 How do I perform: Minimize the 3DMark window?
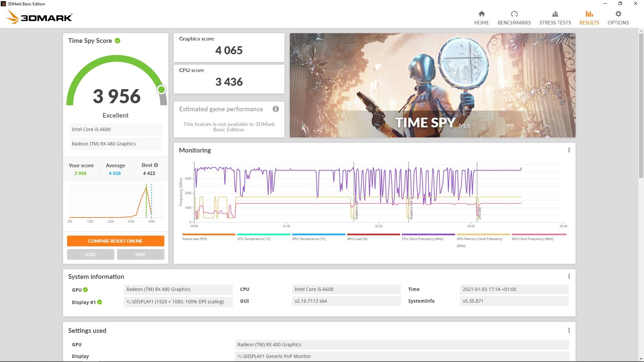point(605,4)
